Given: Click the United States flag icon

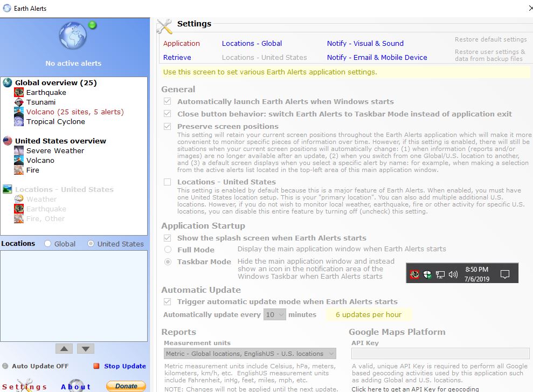Looking at the screenshot, I should click(x=8, y=141).
